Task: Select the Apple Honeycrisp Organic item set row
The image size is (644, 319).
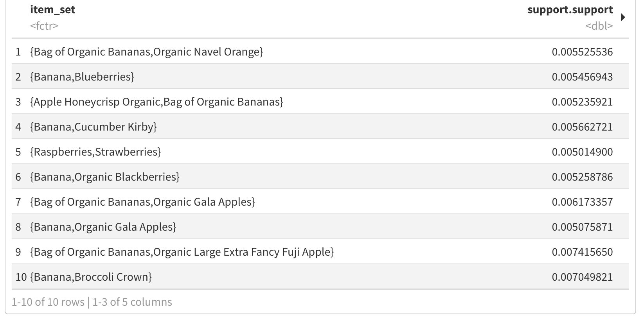Action: (320, 102)
